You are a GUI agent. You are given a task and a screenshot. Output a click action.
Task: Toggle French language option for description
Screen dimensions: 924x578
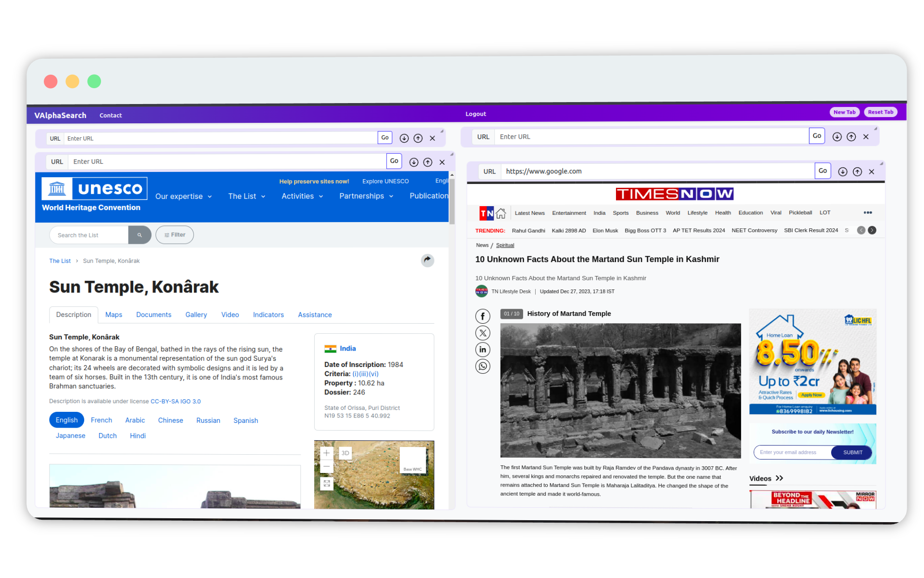(x=101, y=420)
